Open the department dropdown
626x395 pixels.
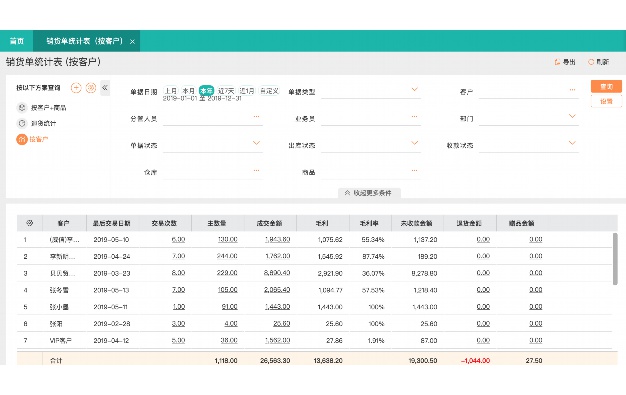click(x=529, y=118)
